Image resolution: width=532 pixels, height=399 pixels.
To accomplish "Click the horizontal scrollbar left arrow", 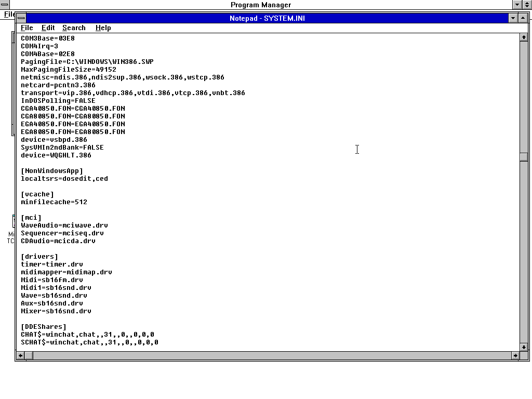I will [x=21, y=356].
